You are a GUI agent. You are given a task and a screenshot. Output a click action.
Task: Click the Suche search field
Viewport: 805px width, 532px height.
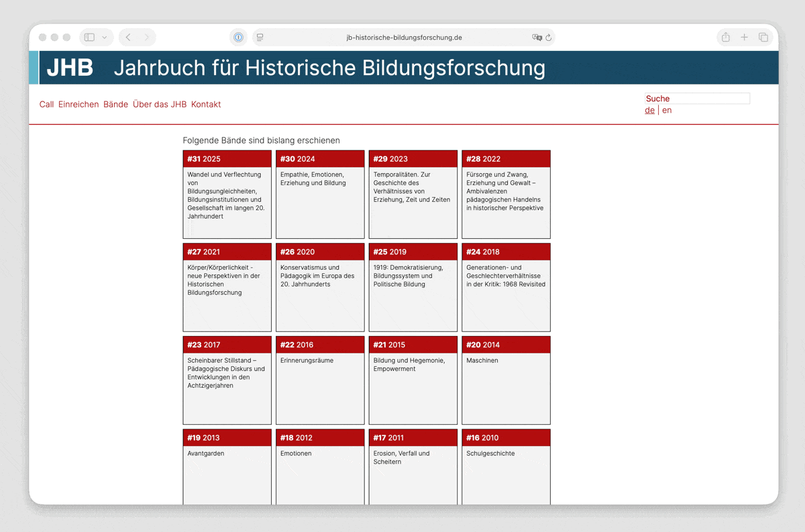[697, 99]
